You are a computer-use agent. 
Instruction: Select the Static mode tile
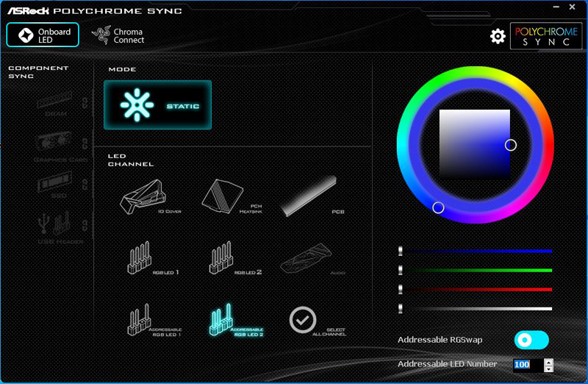pos(157,105)
